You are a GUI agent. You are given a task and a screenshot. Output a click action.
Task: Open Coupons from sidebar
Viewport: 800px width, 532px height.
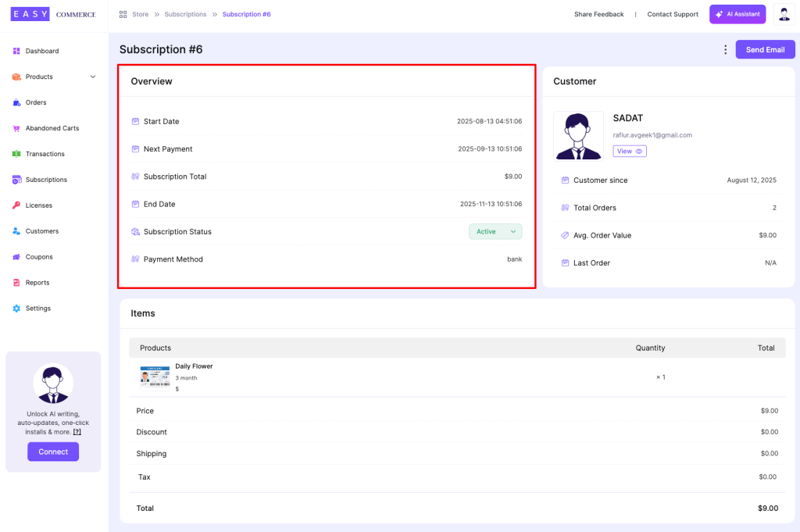tap(39, 257)
